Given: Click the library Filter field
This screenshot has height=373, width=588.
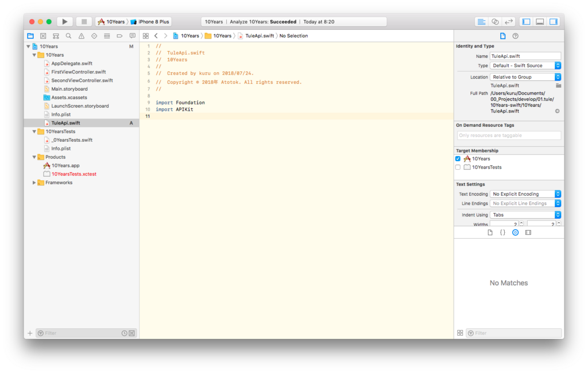Looking at the screenshot, I should pyautogui.click(x=515, y=333).
